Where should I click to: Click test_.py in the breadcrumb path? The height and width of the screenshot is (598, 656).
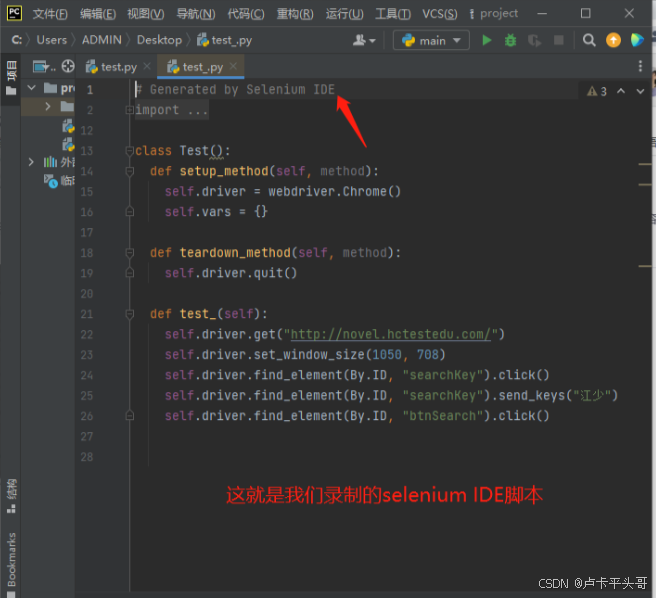[x=224, y=40]
